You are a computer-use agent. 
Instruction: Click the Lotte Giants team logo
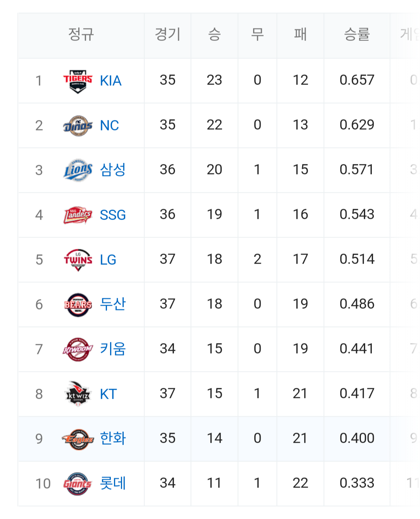tap(78, 484)
